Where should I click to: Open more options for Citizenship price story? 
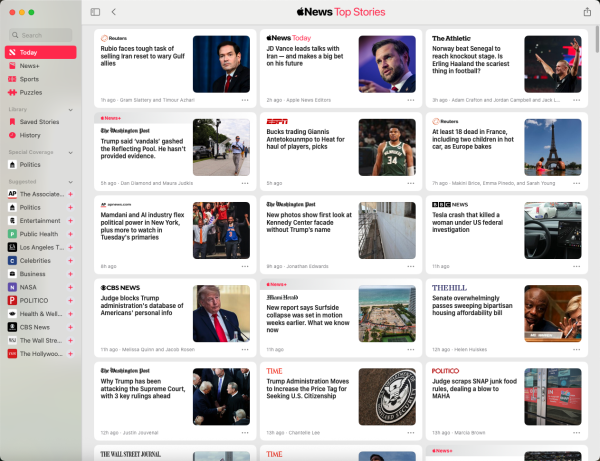(x=411, y=433)
